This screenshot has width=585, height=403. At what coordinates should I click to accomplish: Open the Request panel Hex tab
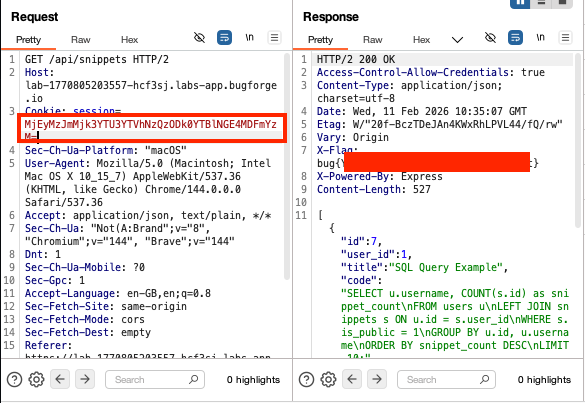tap(129, 40)
